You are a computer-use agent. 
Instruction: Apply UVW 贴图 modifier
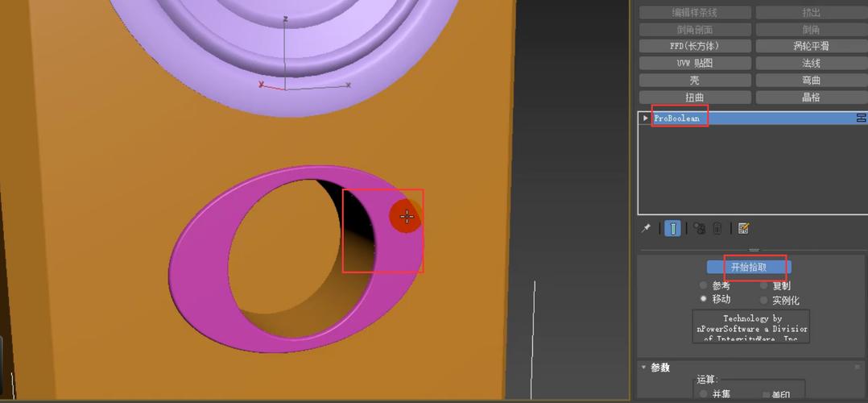tap(695, 64)
